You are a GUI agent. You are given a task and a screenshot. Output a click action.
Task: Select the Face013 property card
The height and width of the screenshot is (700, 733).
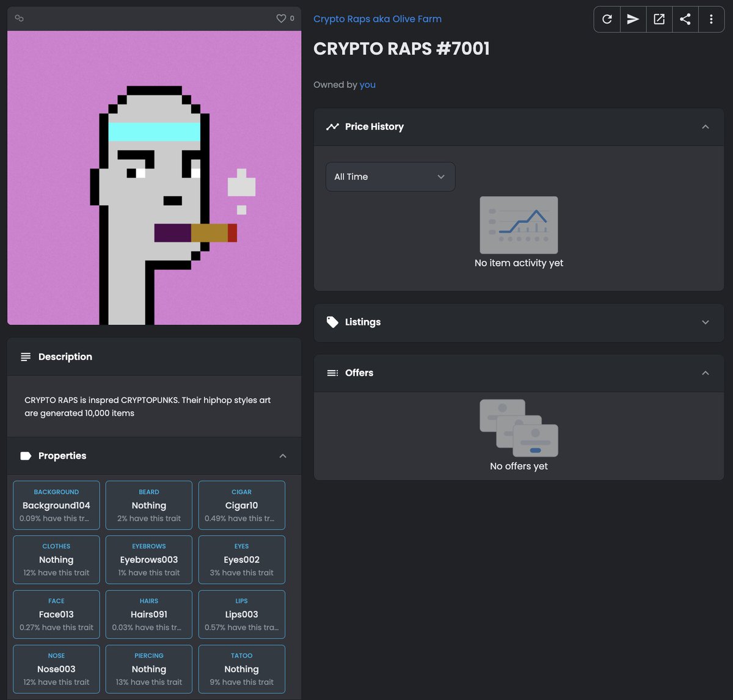click(56, 614)
